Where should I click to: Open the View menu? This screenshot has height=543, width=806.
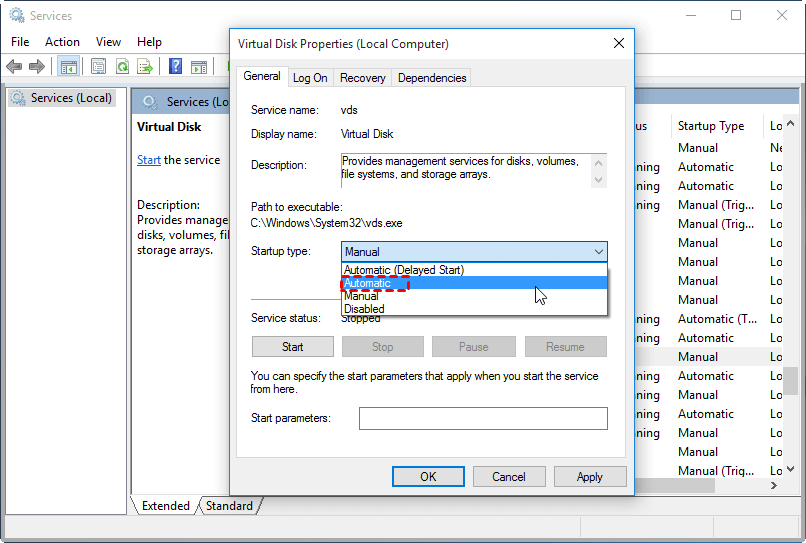[x=108, y=42]
